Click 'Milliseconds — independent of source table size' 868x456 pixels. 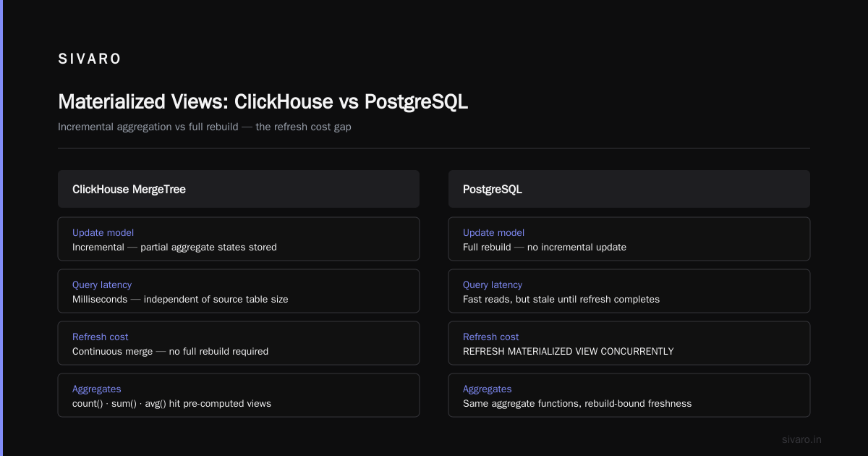180,300
